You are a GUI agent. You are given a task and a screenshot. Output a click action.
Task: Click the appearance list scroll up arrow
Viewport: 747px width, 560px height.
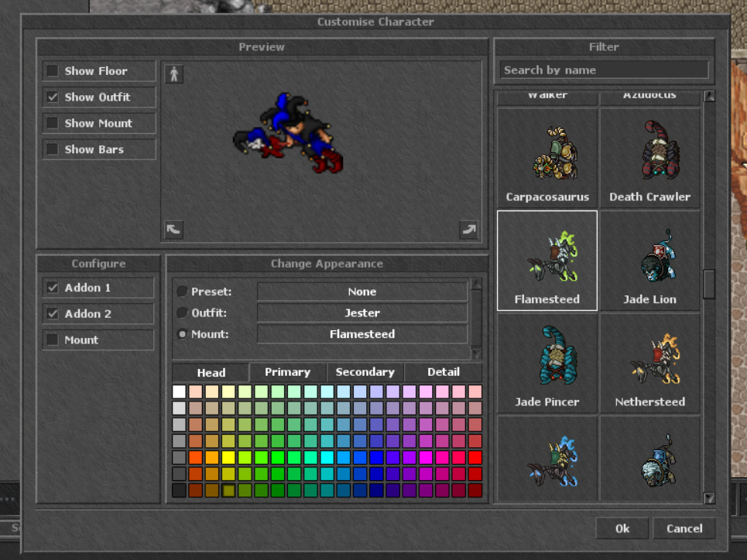point(476,285)
